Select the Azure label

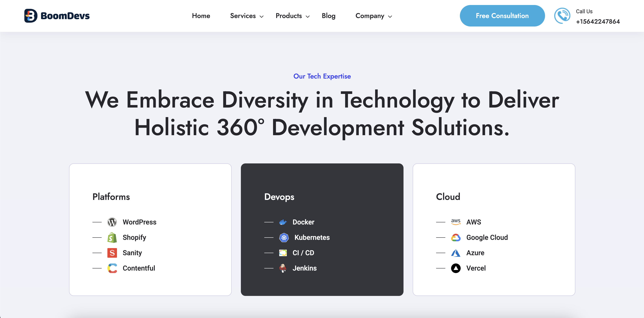tap(475, 253)
